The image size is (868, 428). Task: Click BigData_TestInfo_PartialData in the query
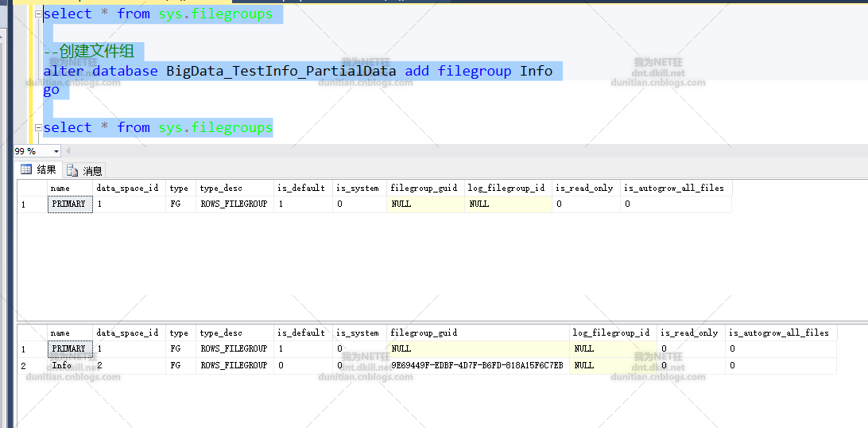(281, 71)
